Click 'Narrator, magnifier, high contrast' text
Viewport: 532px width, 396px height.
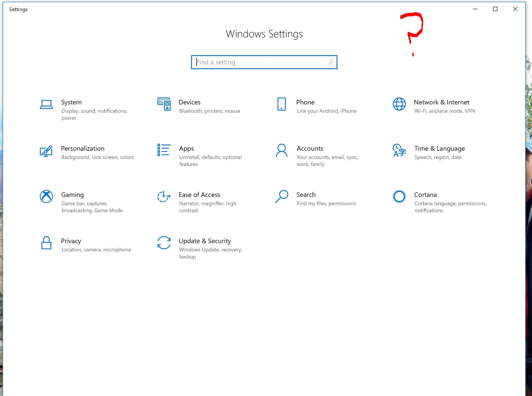click(208, 207)
